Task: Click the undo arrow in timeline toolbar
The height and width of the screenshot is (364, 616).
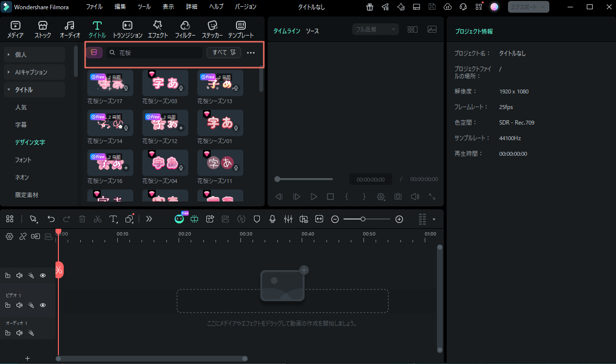Action: click(51, 219)
